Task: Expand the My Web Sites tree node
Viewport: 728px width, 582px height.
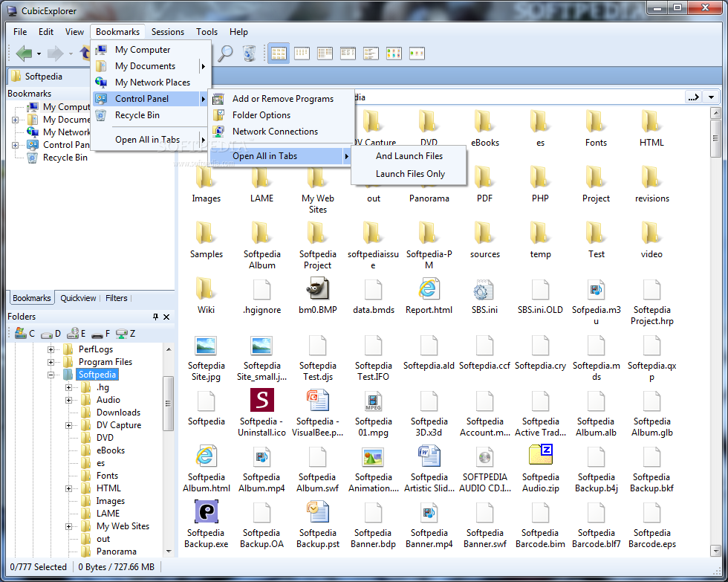Action: point(68,527)
